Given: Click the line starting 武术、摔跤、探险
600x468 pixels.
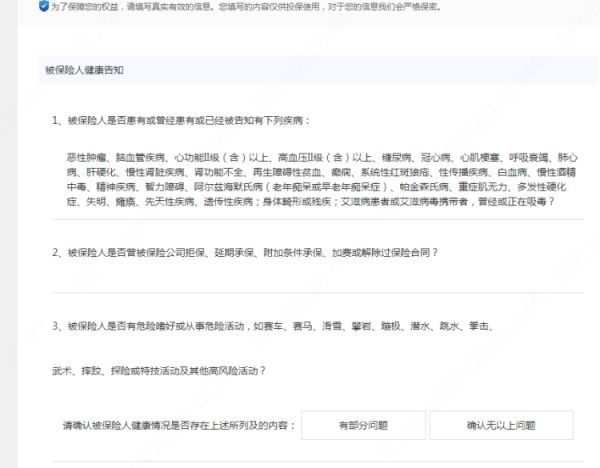Looking at the screenshot, I should [x=159, y=370].
